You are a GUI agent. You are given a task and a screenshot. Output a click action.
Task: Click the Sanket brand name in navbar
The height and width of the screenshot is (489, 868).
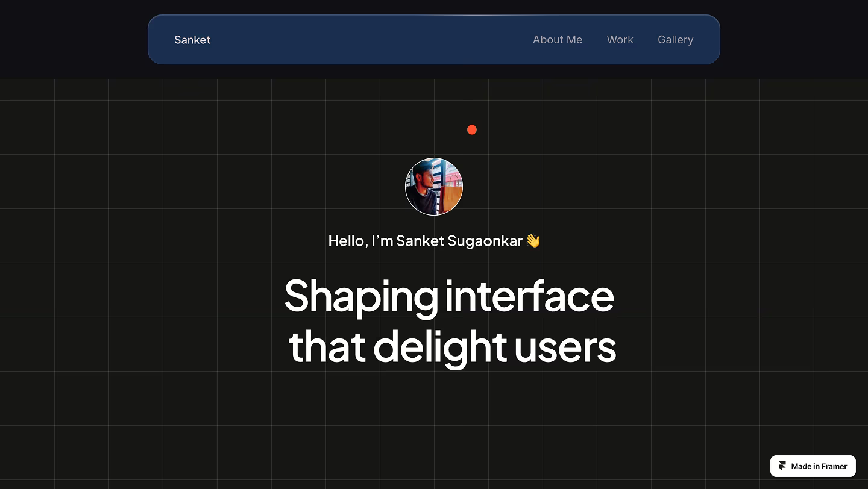coord(192,40)
